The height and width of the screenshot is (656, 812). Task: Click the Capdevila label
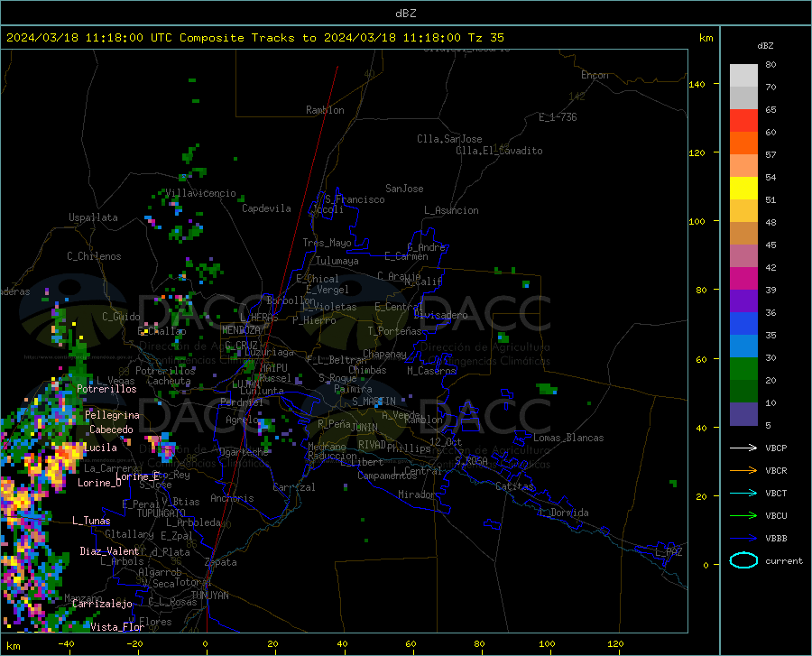point(266,208)
